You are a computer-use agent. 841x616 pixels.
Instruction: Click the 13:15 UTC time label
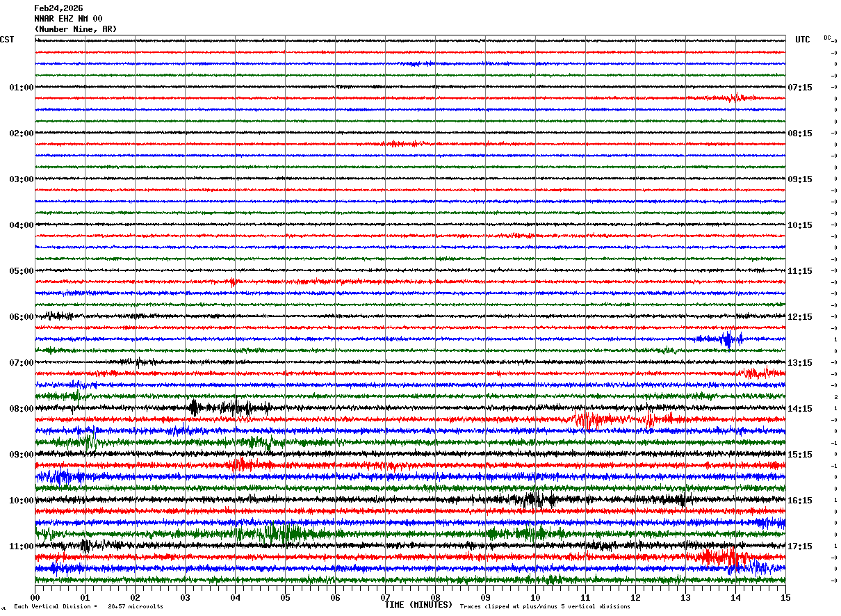800,363
